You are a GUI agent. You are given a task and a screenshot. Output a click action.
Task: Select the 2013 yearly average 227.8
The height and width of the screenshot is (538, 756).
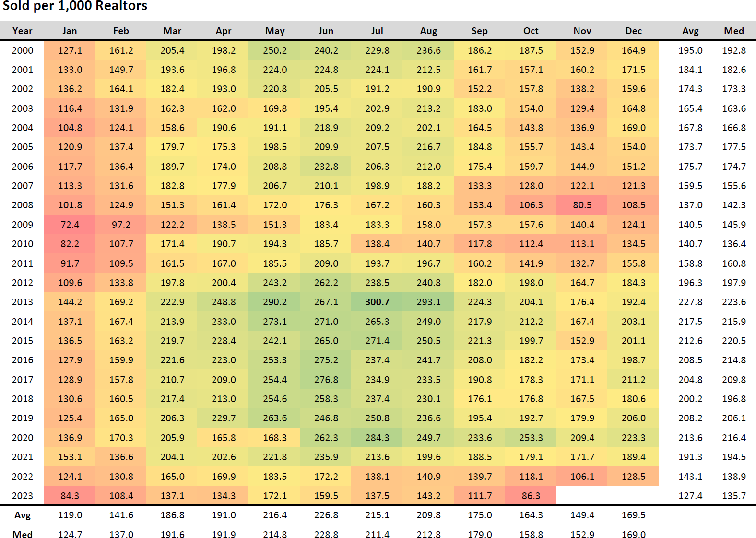tap(690, 302)
